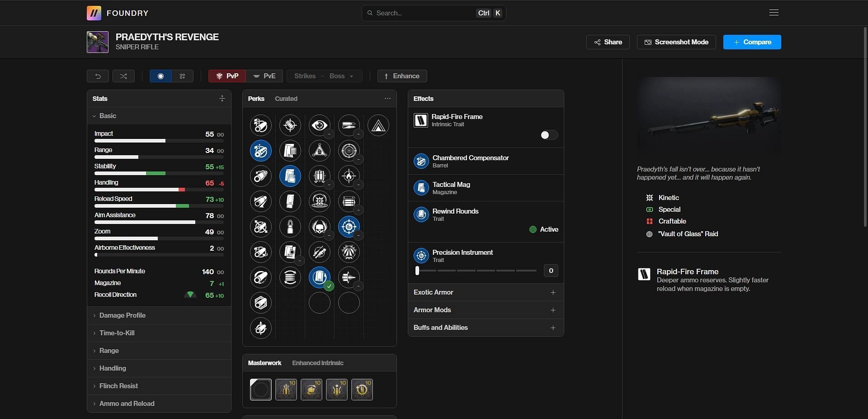
Task: Click the Praedyth's Revenge weapon thumbnail
Action: [98, 42]
